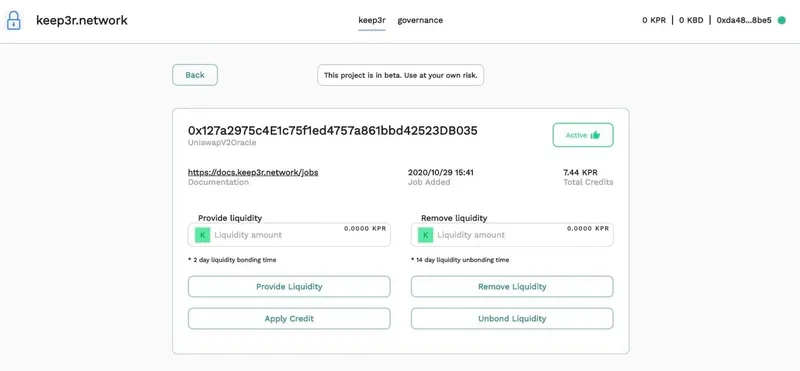The image size is (800, 371).
Task: Click the Apply Credit button
Action: point(289,318)
